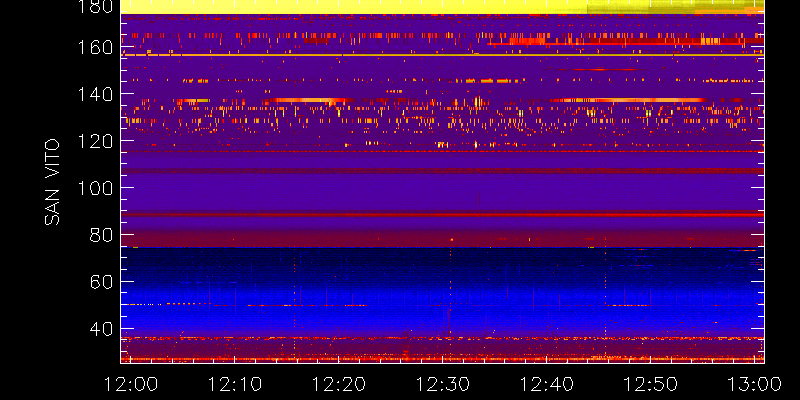Click the 100 frequency axis label

pyautogui.click(x=96, y=188)
